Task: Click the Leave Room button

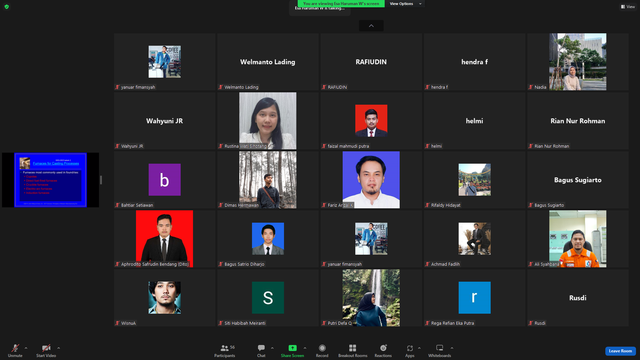Action: coord(620,351)
